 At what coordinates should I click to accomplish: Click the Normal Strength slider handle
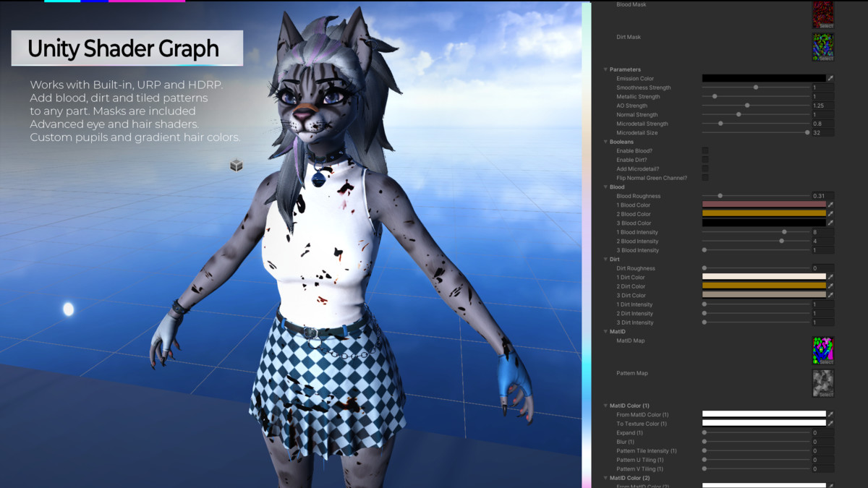(739, 114)
